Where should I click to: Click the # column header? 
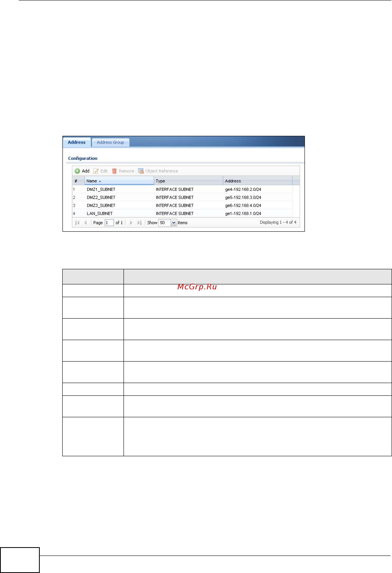78,181
